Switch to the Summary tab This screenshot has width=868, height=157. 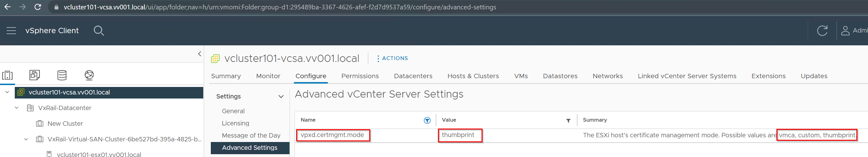click(x=226, y=76)
